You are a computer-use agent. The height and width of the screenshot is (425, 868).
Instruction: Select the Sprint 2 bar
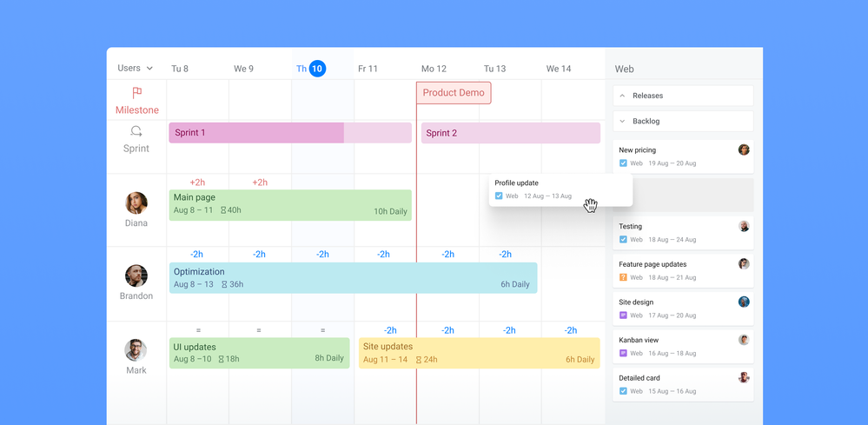[x=510, y=133]
